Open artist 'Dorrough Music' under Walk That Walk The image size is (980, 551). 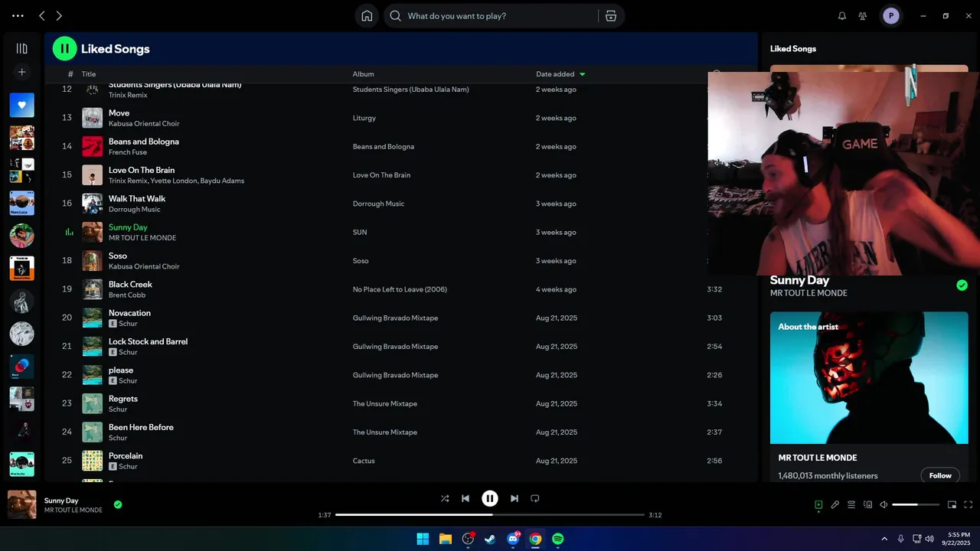[135, 210]
